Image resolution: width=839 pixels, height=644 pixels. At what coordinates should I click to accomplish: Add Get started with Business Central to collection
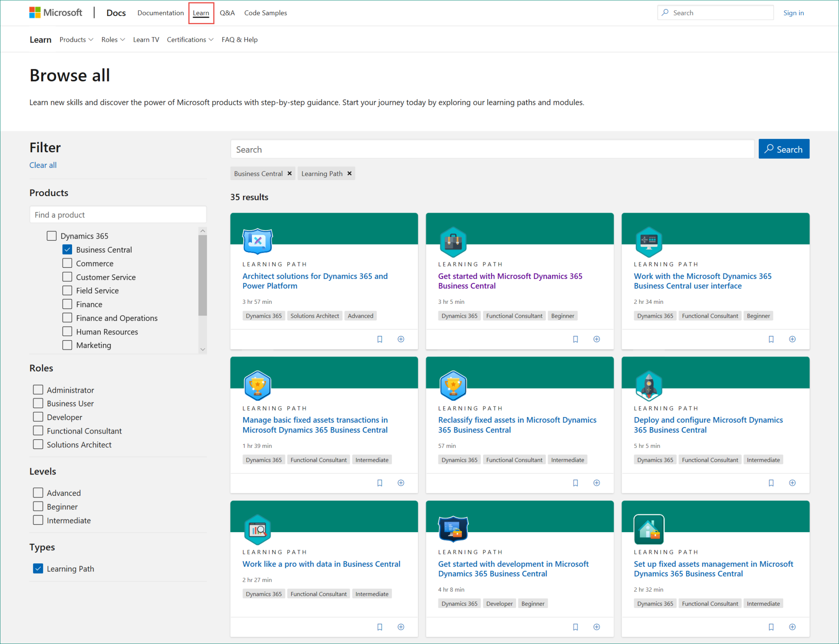(x=597, y=339)
